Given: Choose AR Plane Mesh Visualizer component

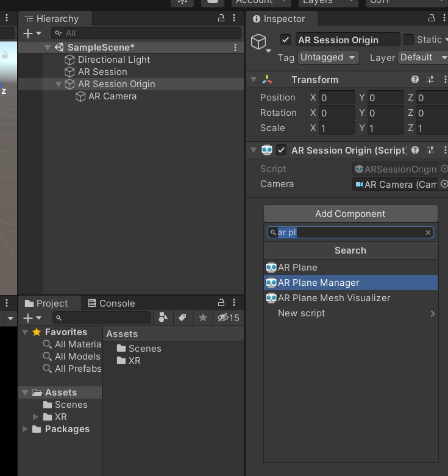Looking at the screenshot, I should 350,298.
